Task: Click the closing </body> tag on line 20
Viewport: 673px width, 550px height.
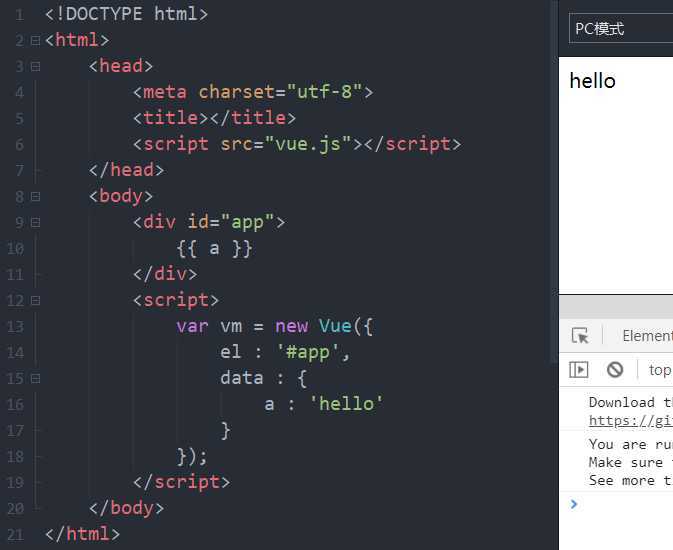Action: click(x=127, y=508)
